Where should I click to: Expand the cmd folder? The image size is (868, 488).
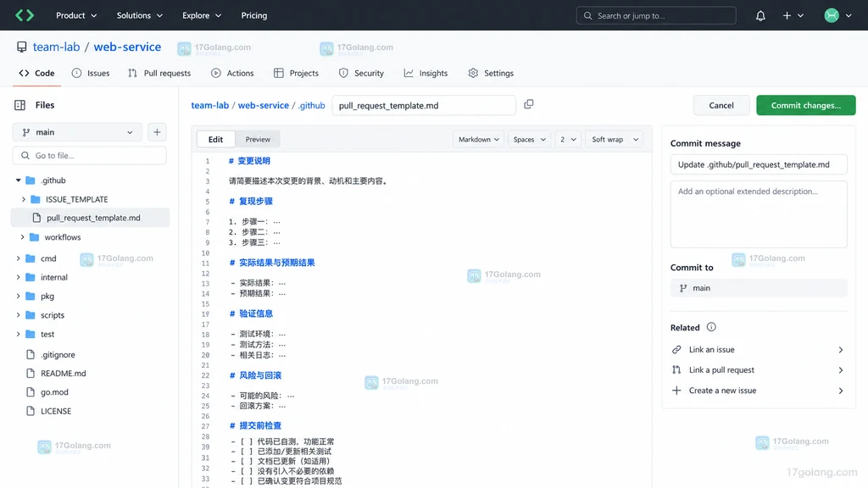(19, 258)
